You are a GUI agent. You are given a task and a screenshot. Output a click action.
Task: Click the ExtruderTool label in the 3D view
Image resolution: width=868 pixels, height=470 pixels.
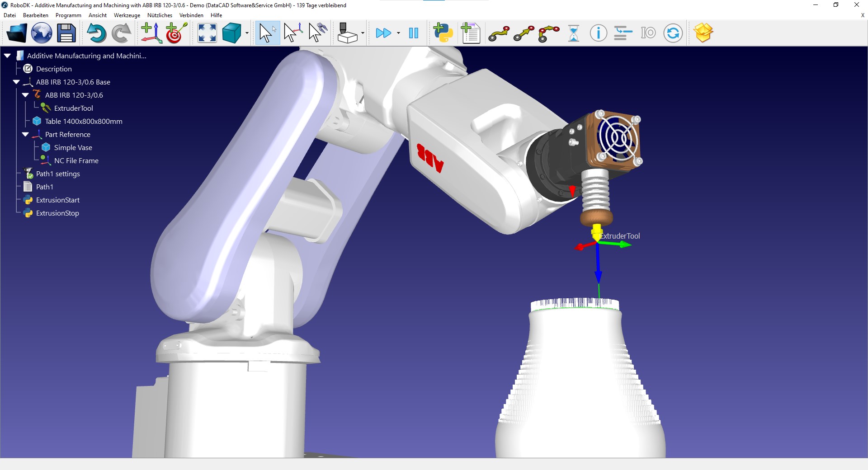[x=620, y=236]
